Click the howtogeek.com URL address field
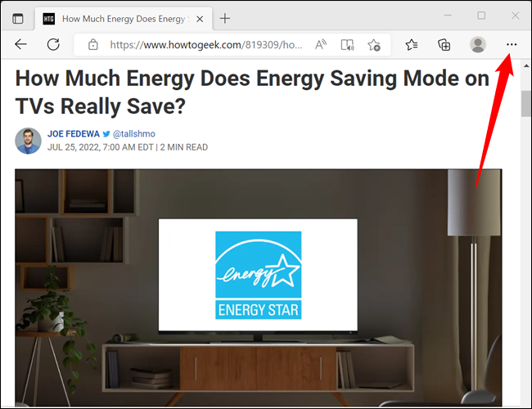 pos(206,45)
